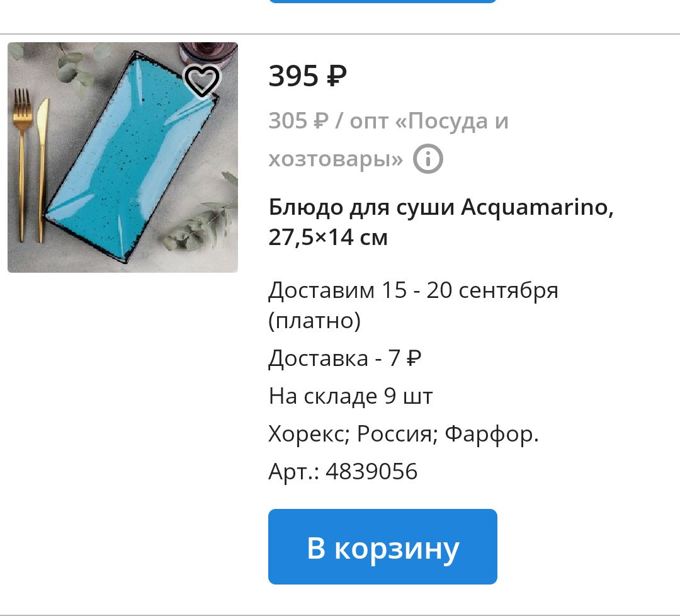This screenshot has width=680, height=616.
Task: Click the Доставка - 7 ₽ cost line
Action: pos(345,358)
